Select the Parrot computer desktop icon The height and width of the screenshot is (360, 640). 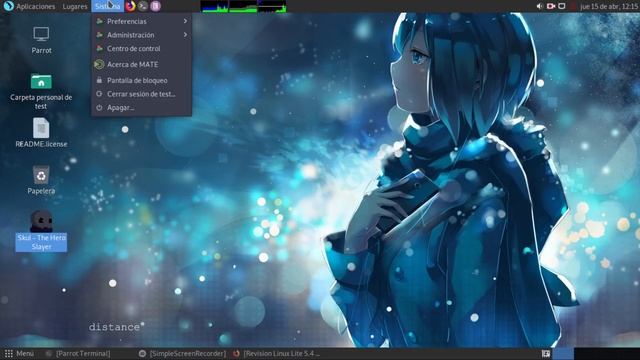click(x=41, y=40)
